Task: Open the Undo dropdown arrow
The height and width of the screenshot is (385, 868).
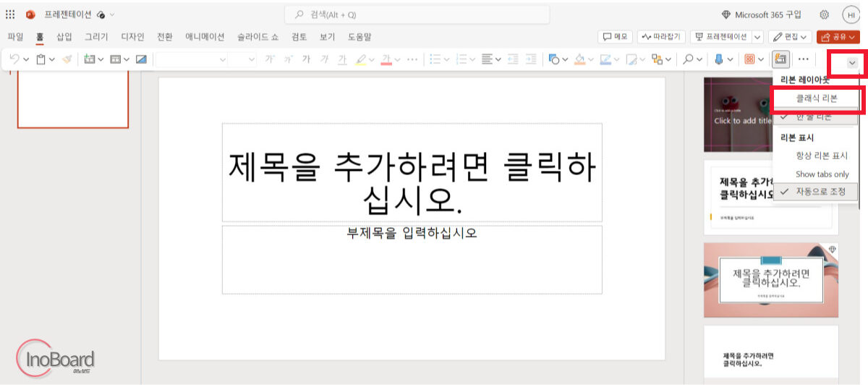Action: point(26,59)
